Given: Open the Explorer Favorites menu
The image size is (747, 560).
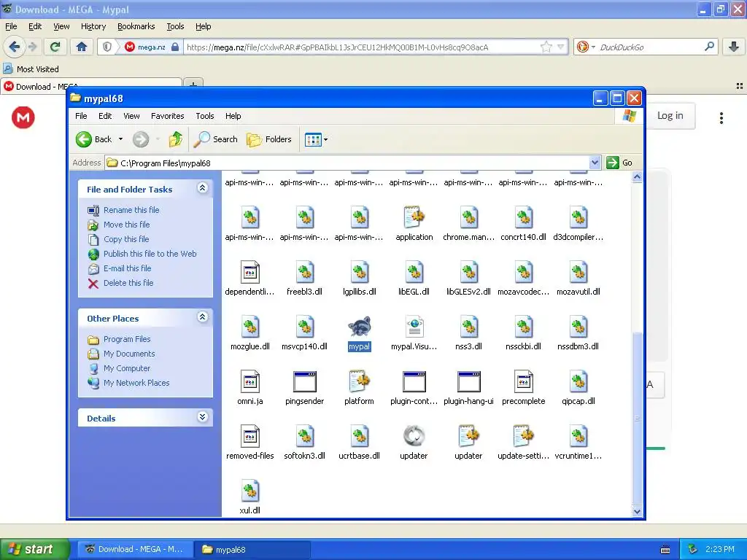Looking at the screenshot, I should pyautogui.click(x=167, y=116).
